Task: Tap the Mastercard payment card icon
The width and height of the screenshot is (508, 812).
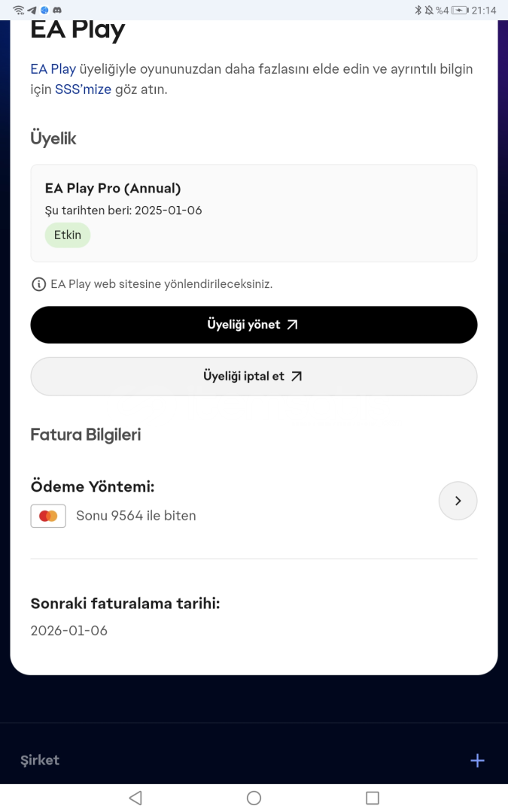Action: pyautogui.click(x=48, y=516)
